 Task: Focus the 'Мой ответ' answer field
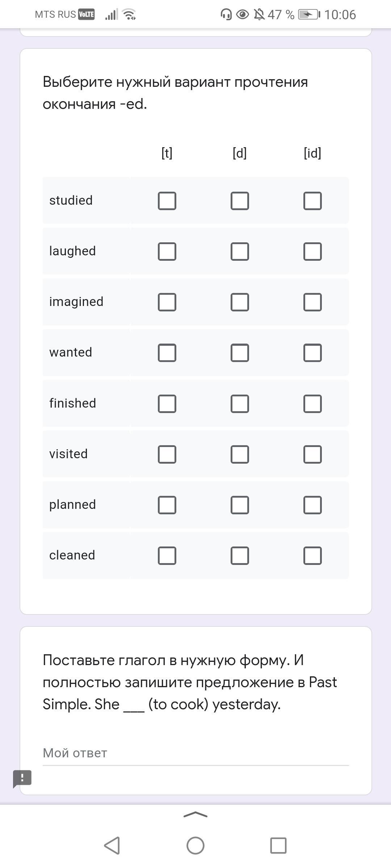pyautogui.click(x=195, y=753)
